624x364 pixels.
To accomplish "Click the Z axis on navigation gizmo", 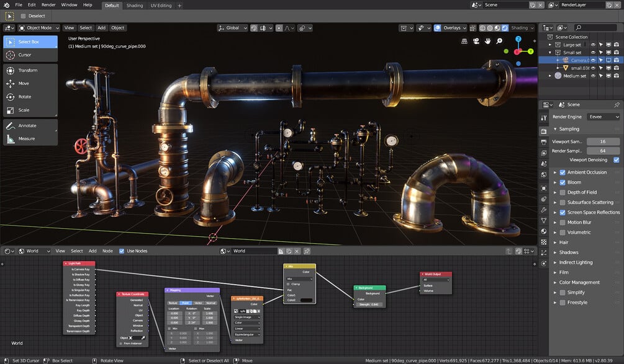I will click(x=518, y=39).
